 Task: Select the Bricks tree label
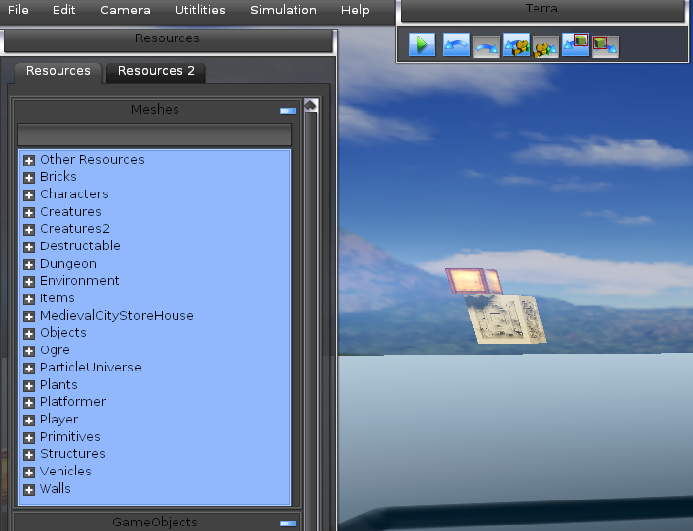coord(58,177)
